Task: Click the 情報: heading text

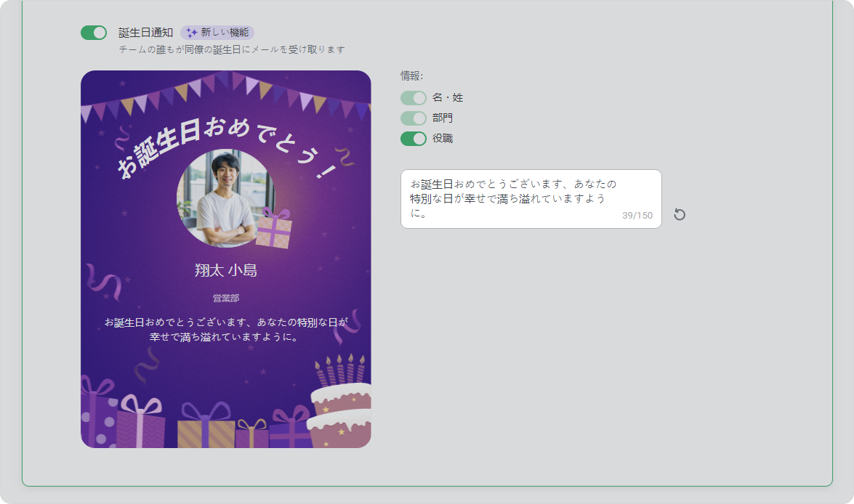Action: pos(412,76)
